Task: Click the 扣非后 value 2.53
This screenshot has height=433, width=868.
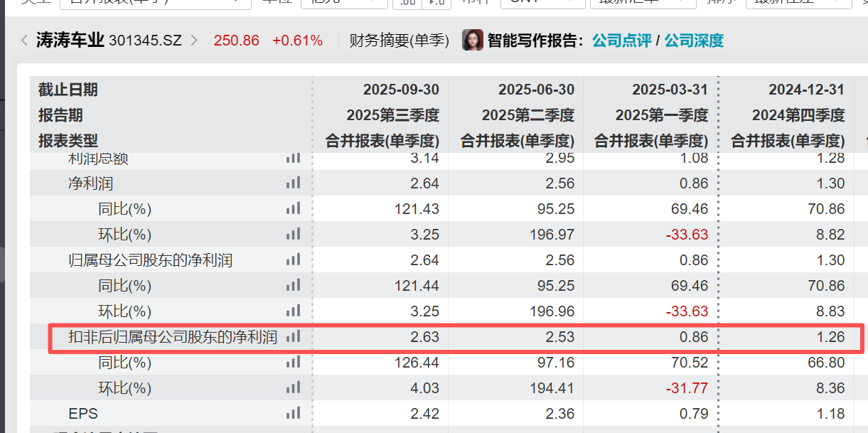Action: point(560,337)
